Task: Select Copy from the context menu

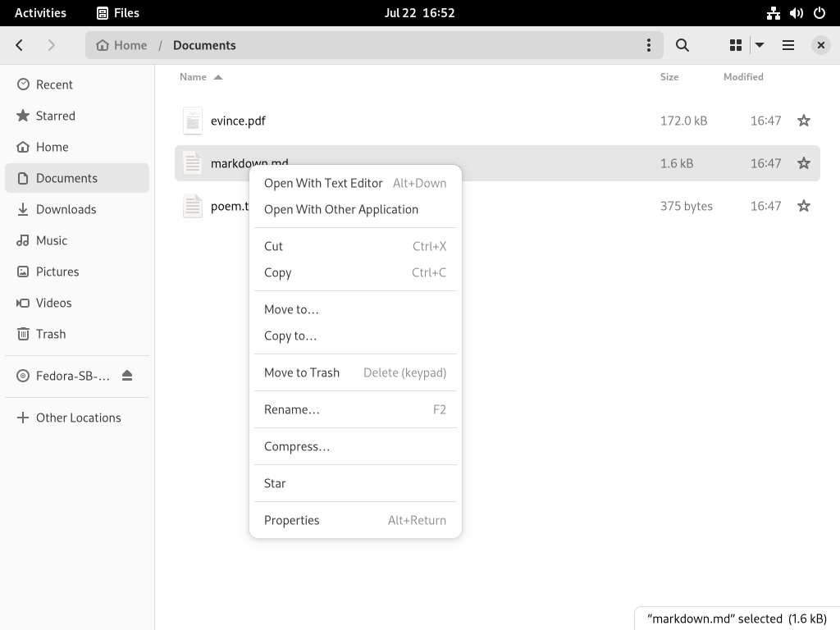Action: [x=355, y=272]
